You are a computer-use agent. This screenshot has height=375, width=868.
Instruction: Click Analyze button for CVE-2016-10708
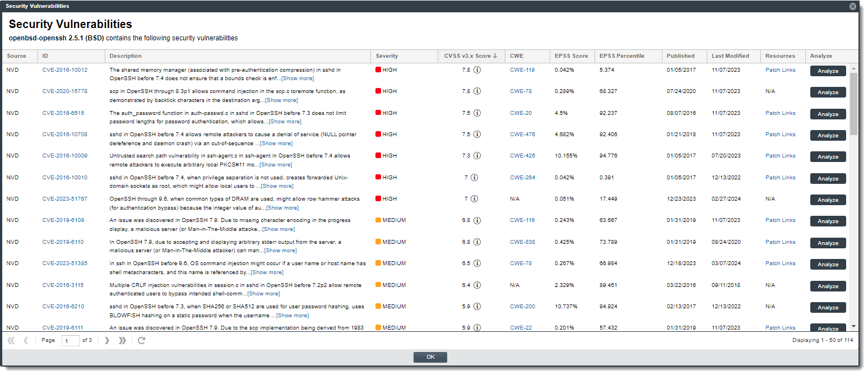tap(828, 136)
